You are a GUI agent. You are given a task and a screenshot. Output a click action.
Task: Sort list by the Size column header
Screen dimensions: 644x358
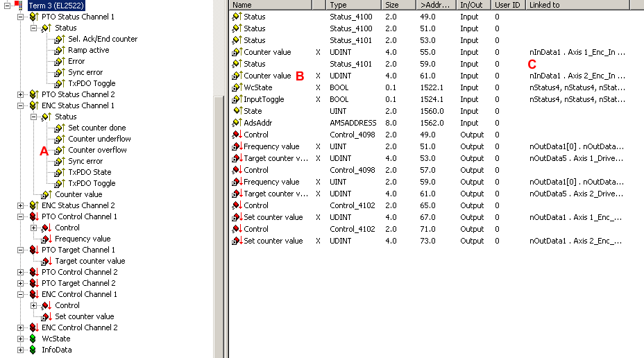(x=398, y=5)
